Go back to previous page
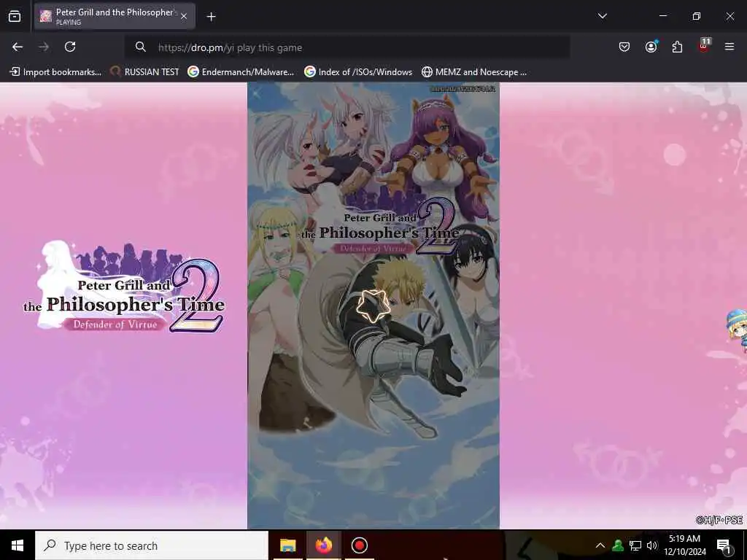747x560 pixels. [18, 47]
